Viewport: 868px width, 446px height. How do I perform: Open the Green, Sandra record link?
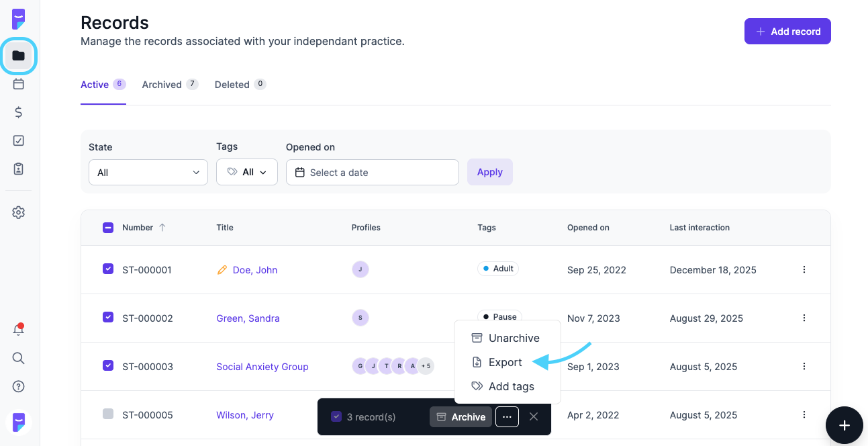coord(248,318)
